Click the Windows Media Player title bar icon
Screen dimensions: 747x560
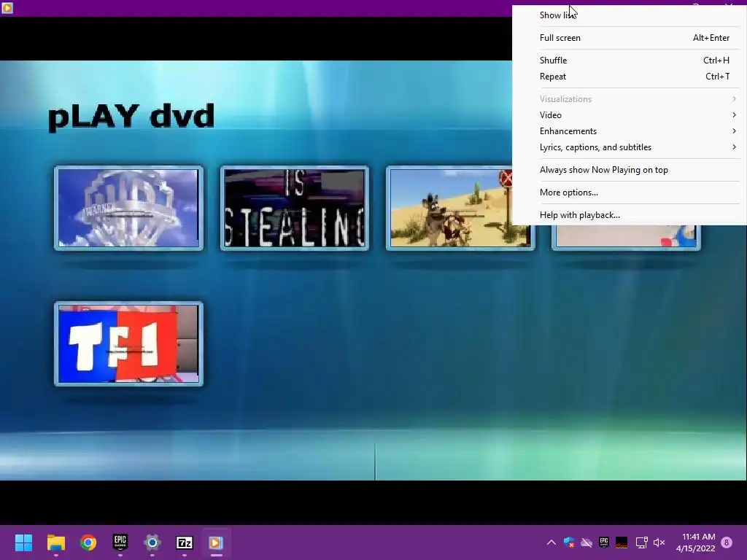coord(7,7)
